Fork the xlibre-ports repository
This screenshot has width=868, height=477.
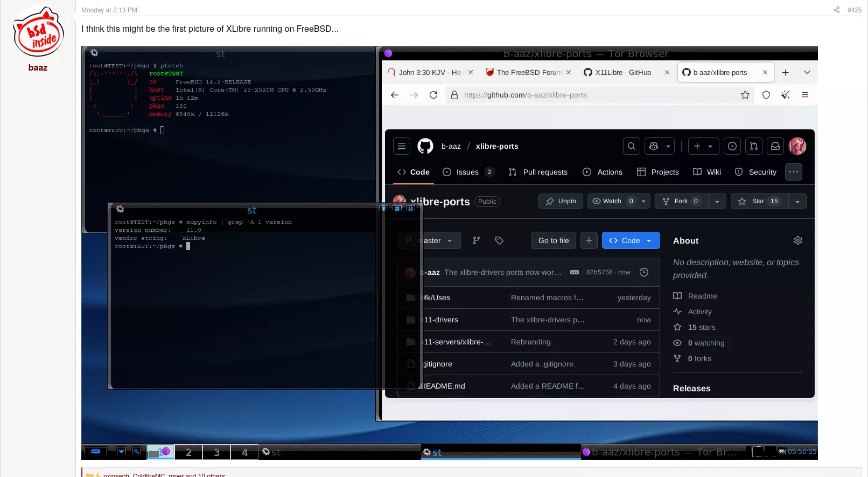(682, 201)
